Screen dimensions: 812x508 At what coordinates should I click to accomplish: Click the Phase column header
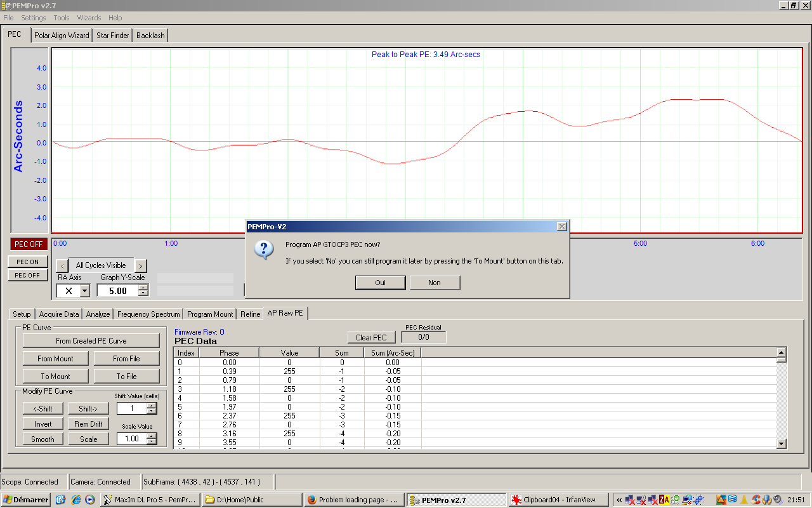229,353
